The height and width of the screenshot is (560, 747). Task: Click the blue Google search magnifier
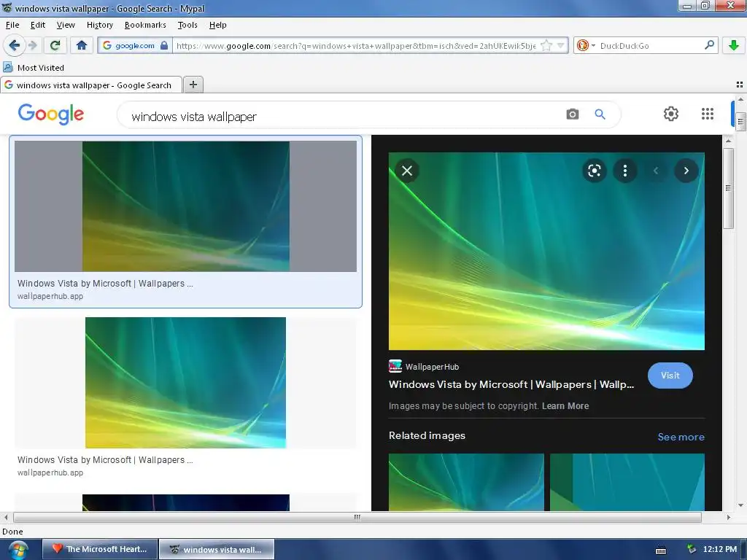click(600, 114)
